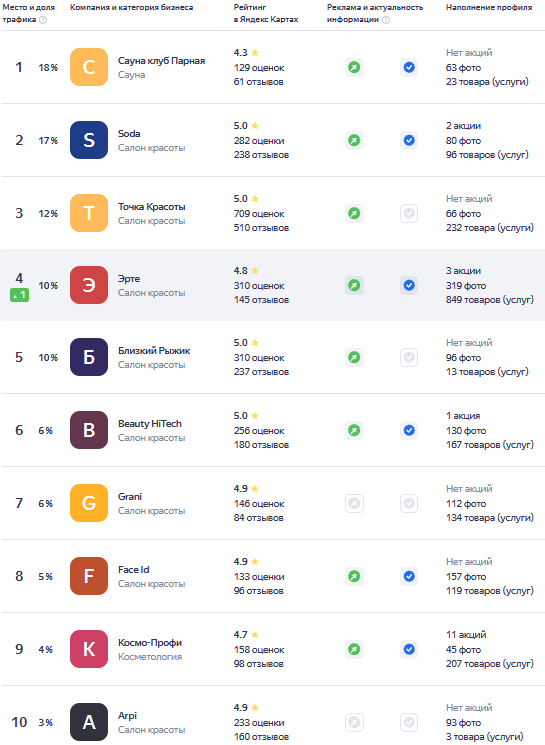Click the yellow 'G' logo of Grani
Image resolution: width=545 pixels, height=745 pixels.
click(x=89, y=503)
